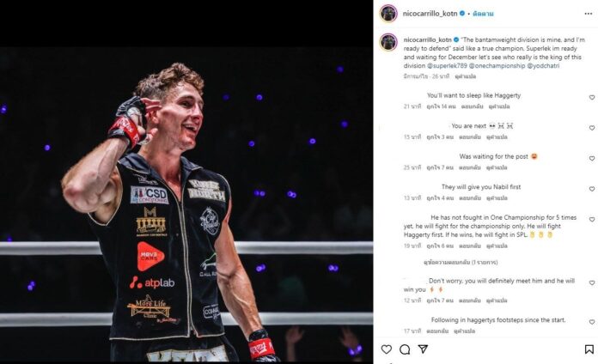Share post with paper plane icon

423,349
